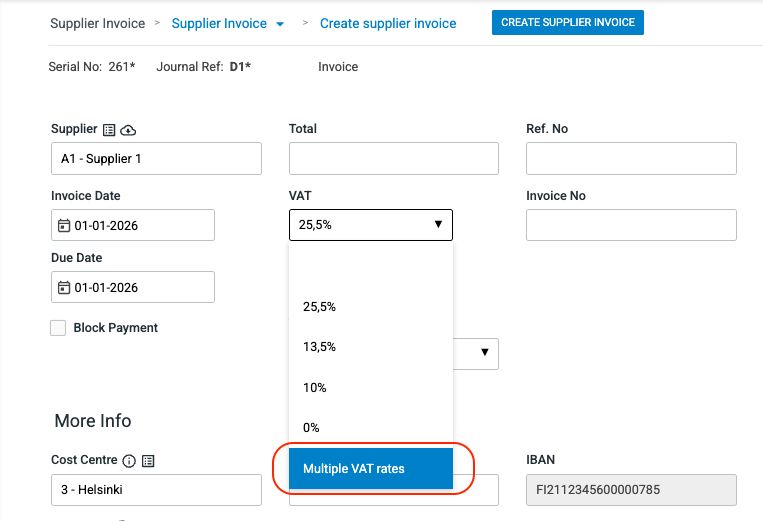Tick the Block Payment checkbox
The width and height of the screenshot is (763, 521).
pos(58,328)
